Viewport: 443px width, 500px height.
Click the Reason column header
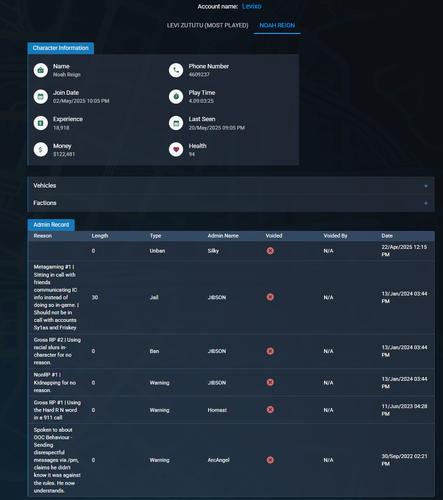(x=43, y=236)
